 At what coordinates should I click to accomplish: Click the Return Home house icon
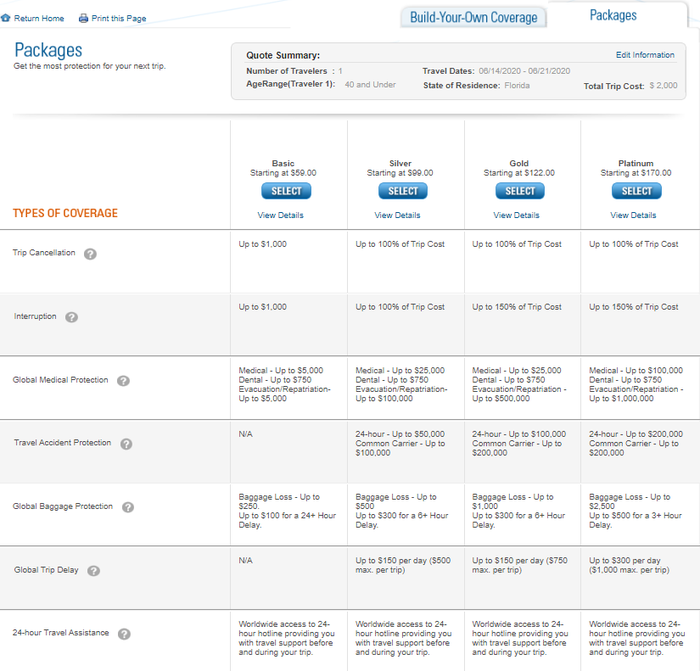coord(5,18)
